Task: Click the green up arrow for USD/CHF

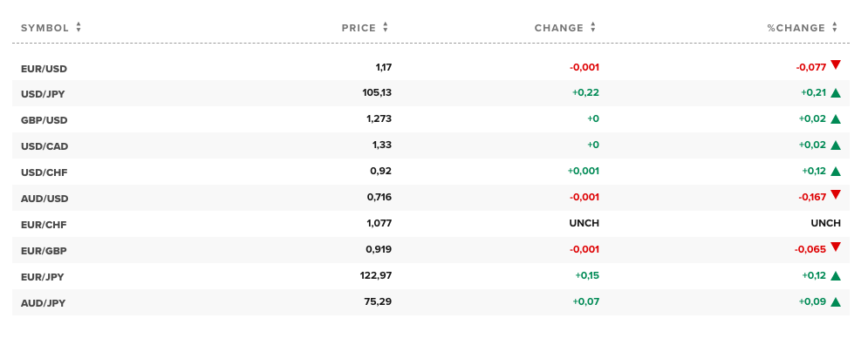Action: click(x=836, y=172)
